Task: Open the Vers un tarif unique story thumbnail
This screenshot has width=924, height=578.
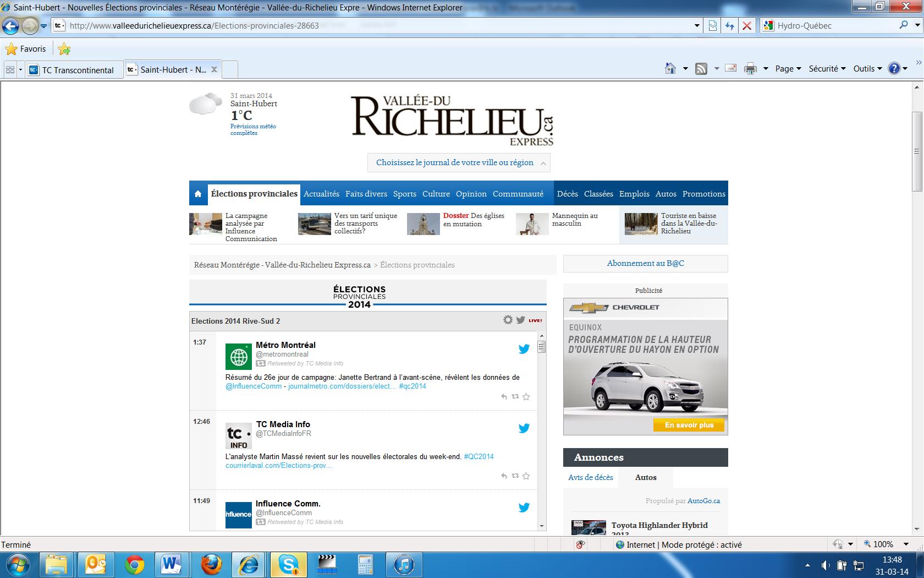Action: (x=315, y=224)
